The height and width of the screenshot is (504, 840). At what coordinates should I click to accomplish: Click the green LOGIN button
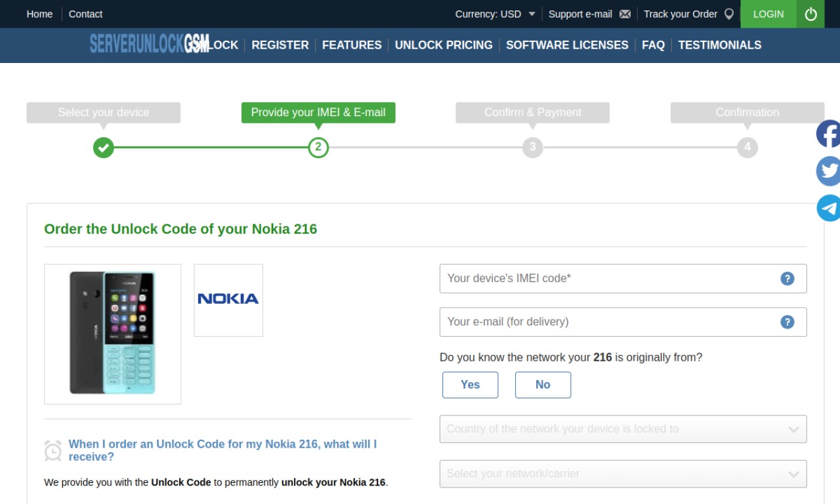coord(768,14)
